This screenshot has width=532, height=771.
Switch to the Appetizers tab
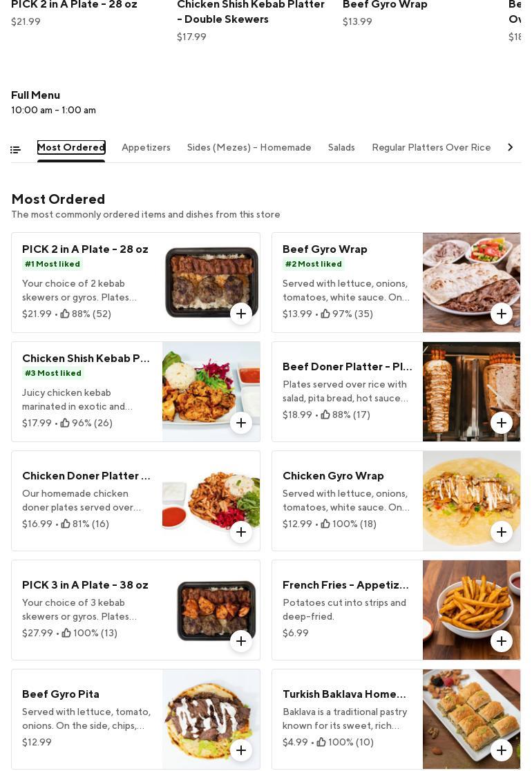click(146, 148)
